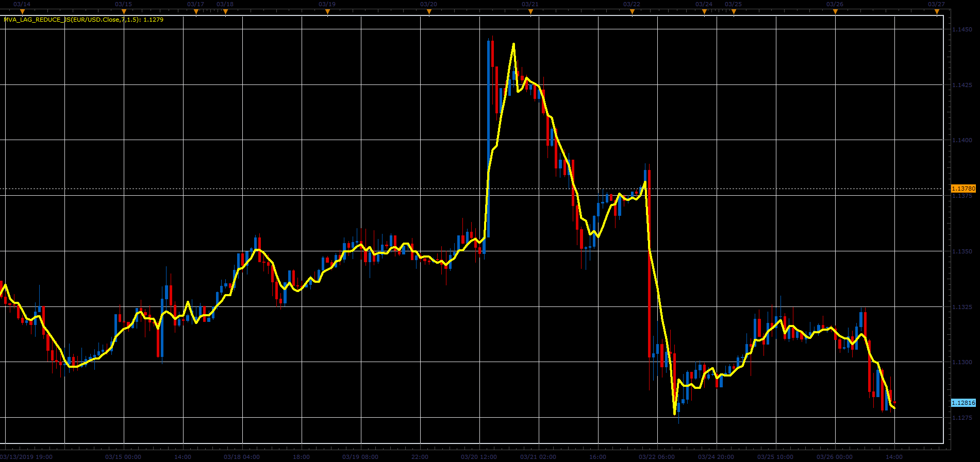Click the 1.1450 price axis label
This screenshot has width=980, height=462.
point(962,29)
